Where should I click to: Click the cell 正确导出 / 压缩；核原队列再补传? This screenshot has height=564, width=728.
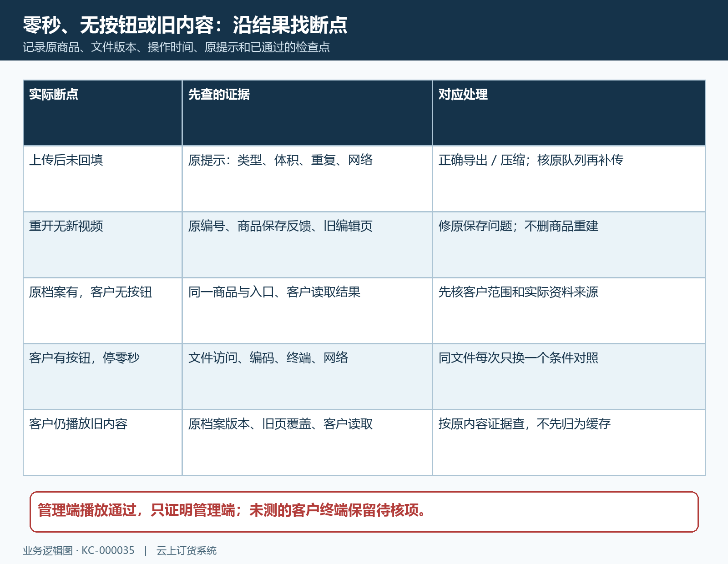pyautogui.click(x=569, y=179)
